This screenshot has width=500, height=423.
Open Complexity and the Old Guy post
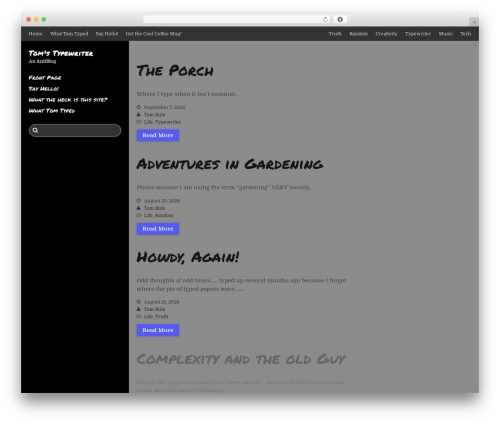click(x=241, y=359)
